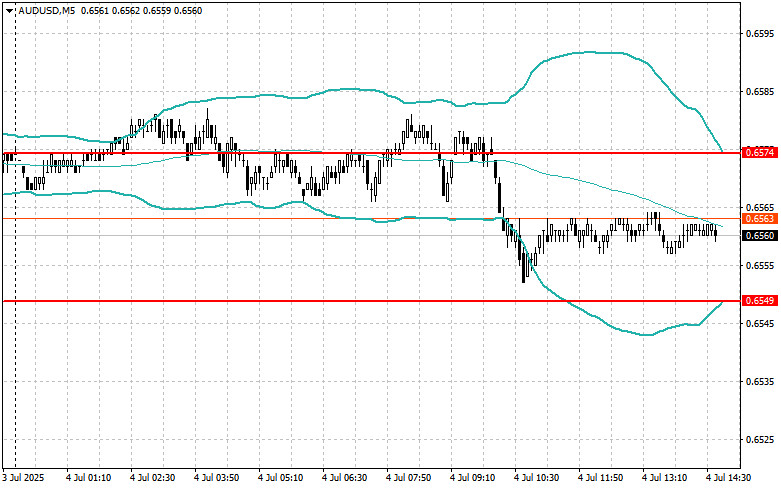The height and width of the screenshot is (489, 781).
Task: Click the 4 Jul 06:30 time label
Action: click(344, 478)
